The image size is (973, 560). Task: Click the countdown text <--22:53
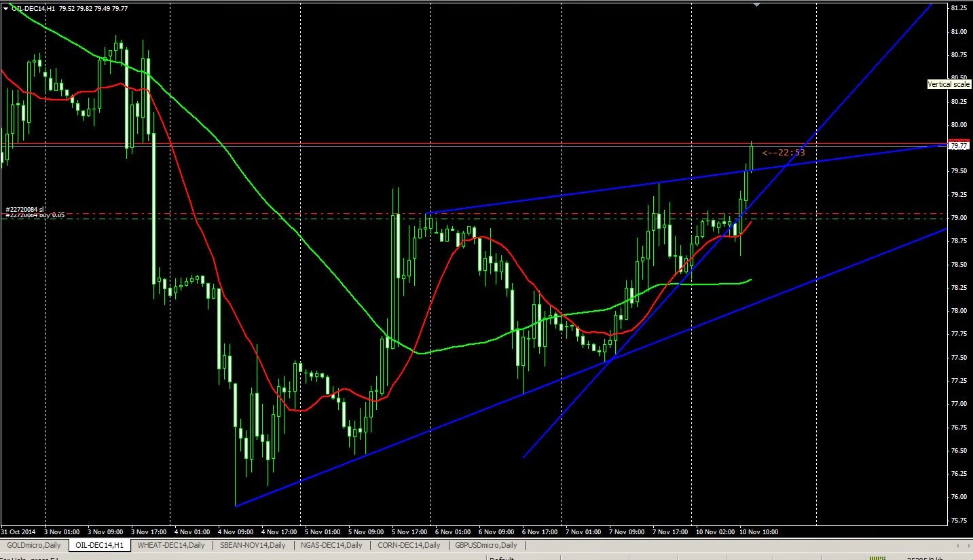click(784, 153)
